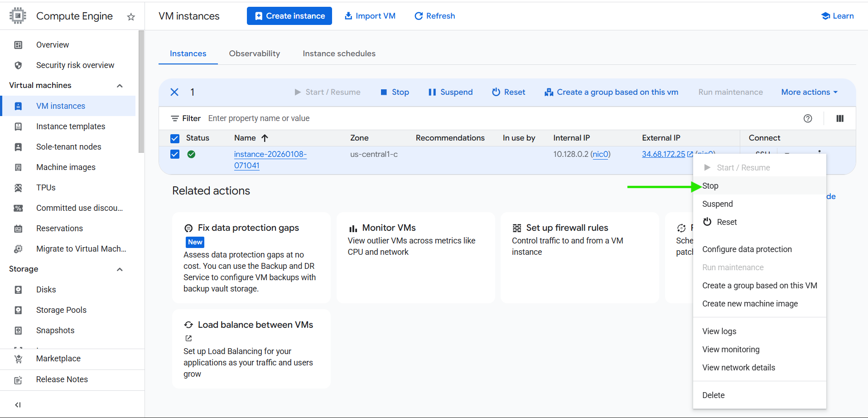The width and height of the screenshot is (868, 418).
Task: Sort by the Name column arrow
Action: point(265,138)
